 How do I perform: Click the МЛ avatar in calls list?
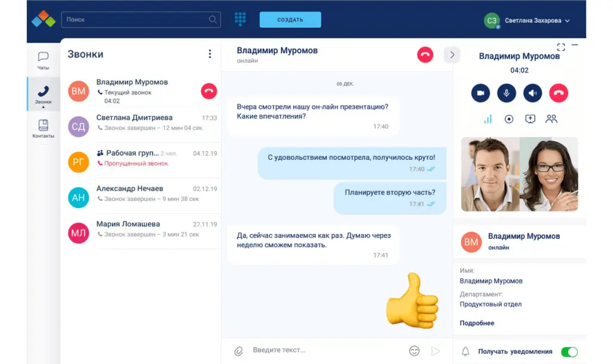click(x=78, y=233)
